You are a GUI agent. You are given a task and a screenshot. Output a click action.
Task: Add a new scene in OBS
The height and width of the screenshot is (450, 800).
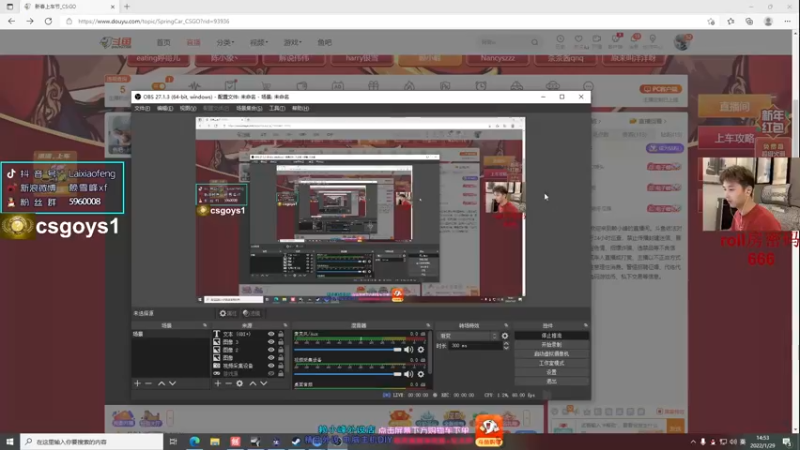click(137, 383)
